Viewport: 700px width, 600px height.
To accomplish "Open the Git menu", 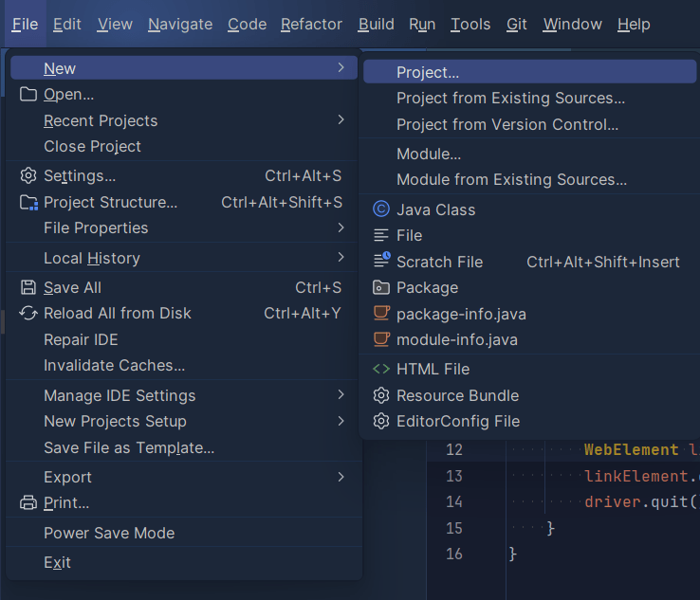I will pyautogui.click(x=517, y=24).
